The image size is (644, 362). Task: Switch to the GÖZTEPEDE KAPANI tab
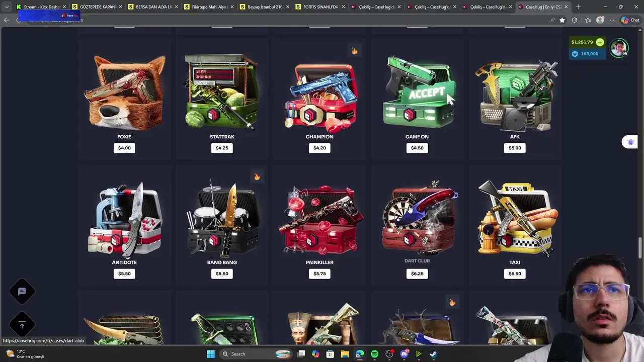pos(97,7)
